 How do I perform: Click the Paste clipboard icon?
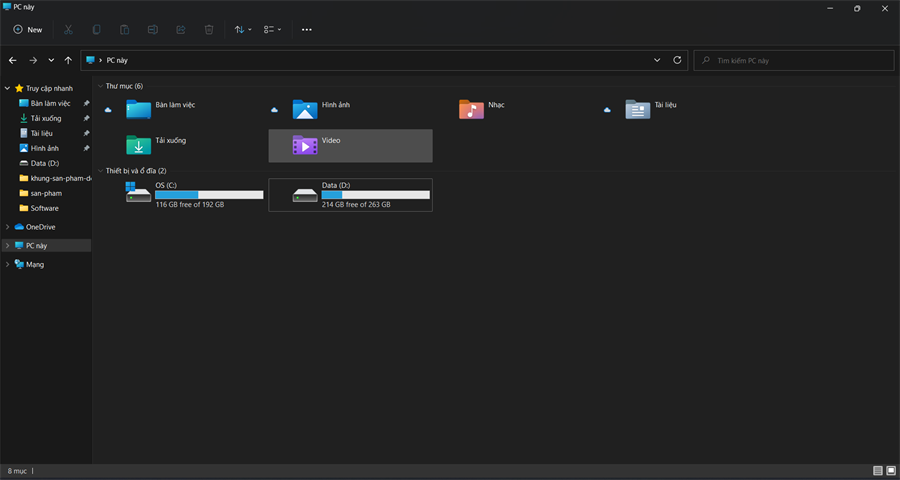click(x=125, y=29)
